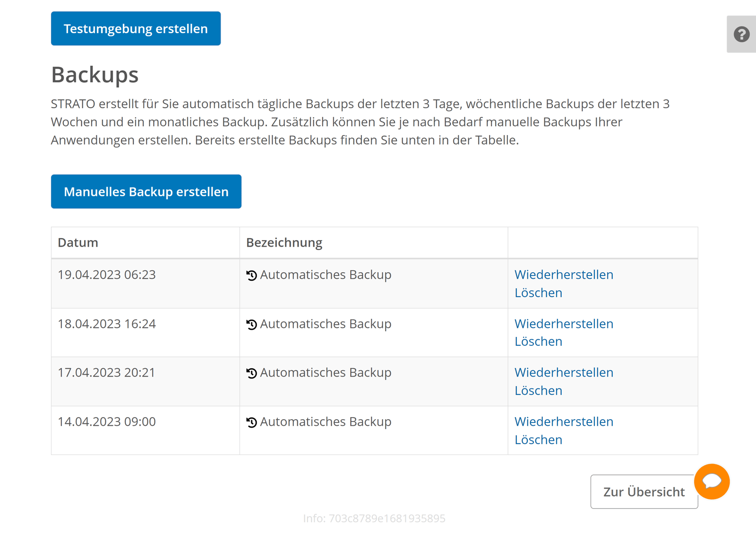
Task: Restore the 14.04.2023 09:00 backup
Action: pos(564,421)
